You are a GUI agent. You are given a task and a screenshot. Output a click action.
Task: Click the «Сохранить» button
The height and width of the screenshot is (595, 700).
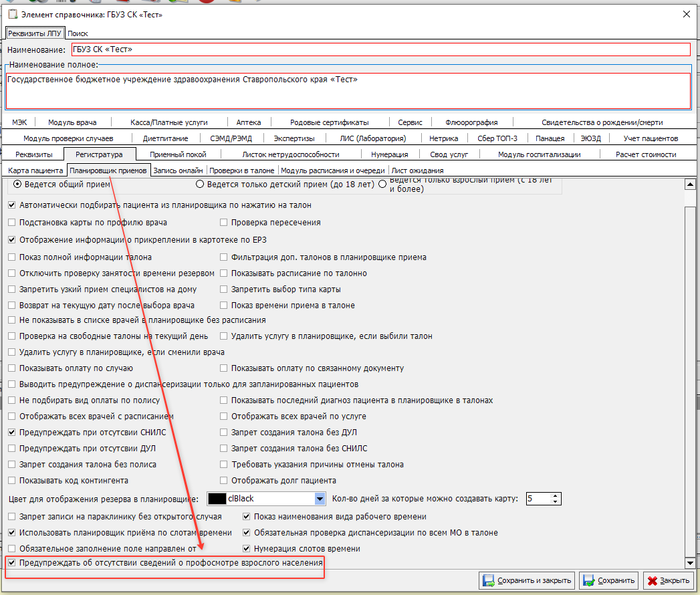tap(609, 580)
